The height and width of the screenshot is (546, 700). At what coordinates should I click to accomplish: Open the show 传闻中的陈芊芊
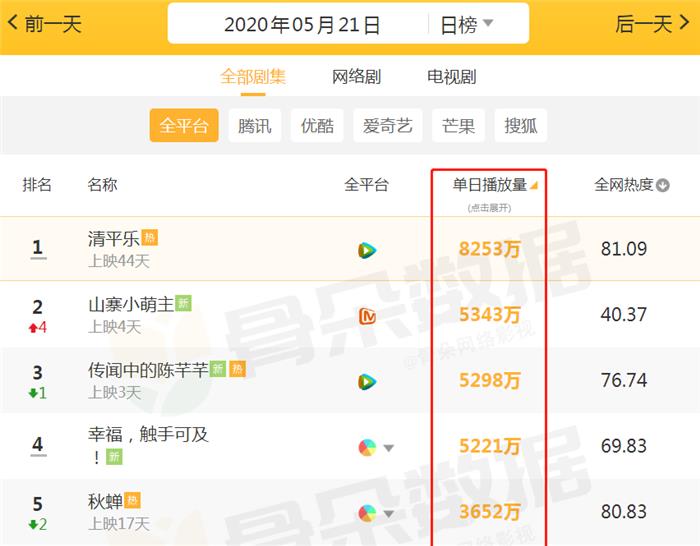(x=148, y=370)
